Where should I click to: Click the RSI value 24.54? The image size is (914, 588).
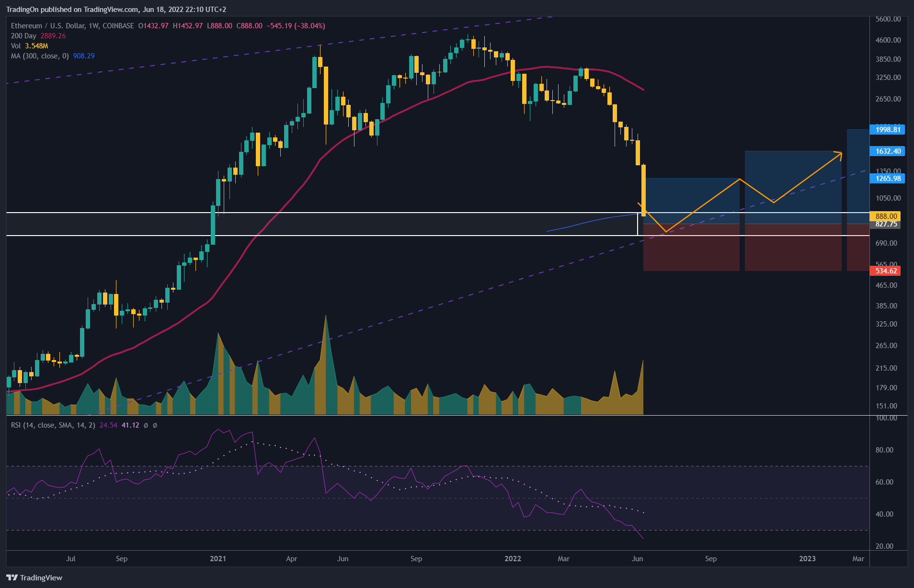coord(108,425)
